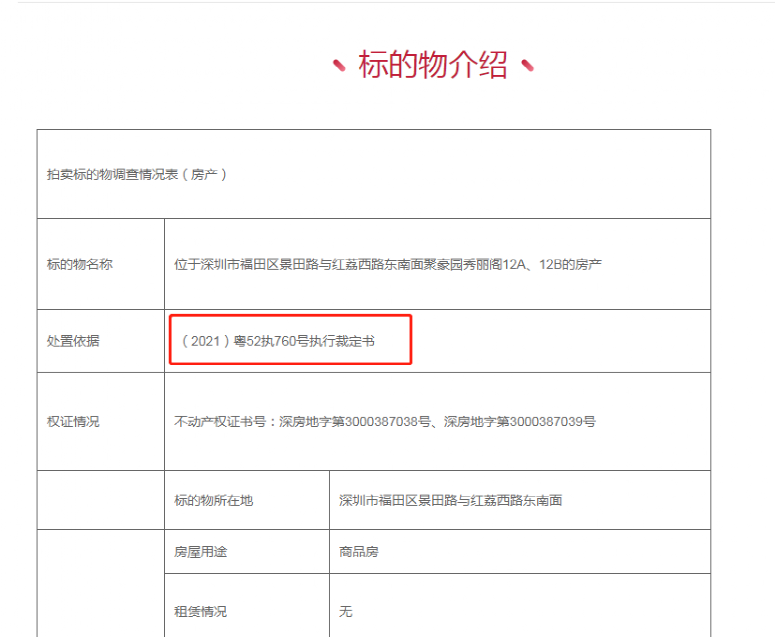Viewport: 775px width, 637px height.
Task: Click the 房屋用途 field label
Action: 200,552
